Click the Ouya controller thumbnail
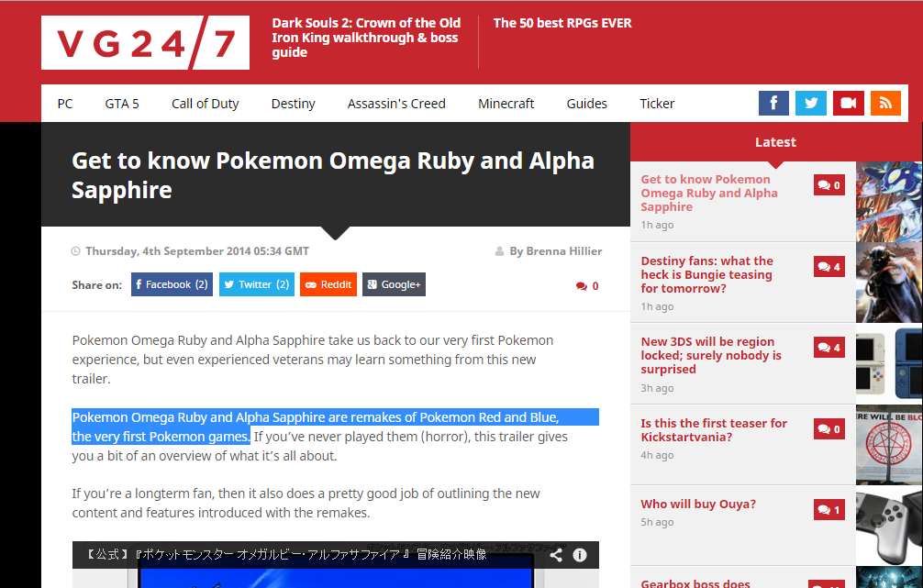 [889, 526]
